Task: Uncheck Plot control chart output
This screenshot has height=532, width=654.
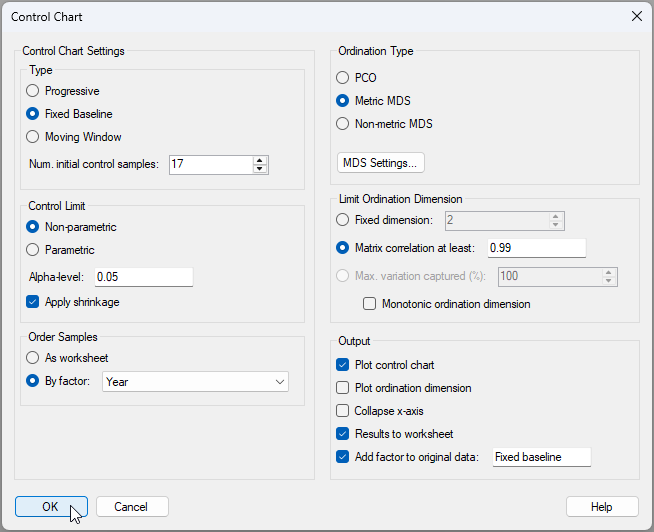Action: (344, 365)
